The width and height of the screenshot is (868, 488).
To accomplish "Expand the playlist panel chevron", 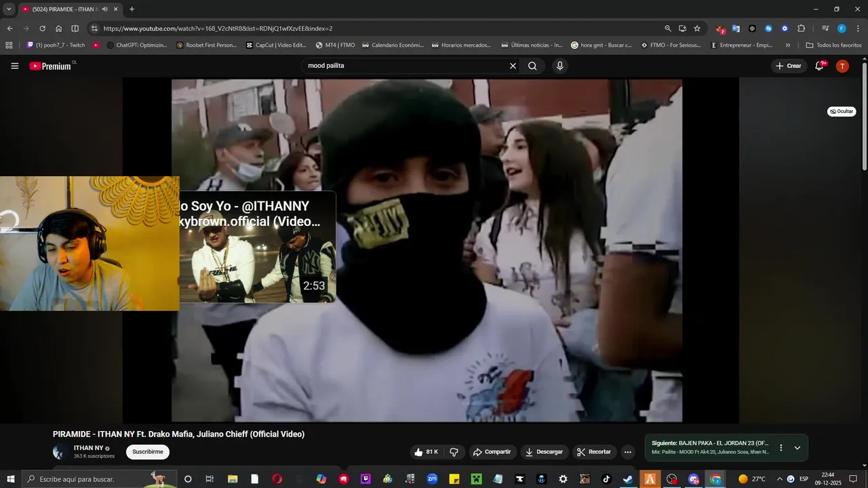I will pyautogui.click(x=797, y=447).
